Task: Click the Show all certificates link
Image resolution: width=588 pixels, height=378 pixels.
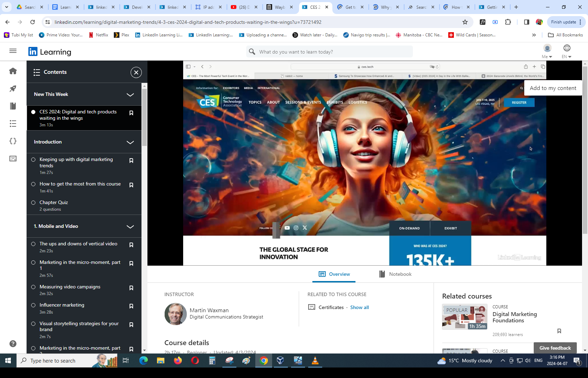Action: pos(359,307)
